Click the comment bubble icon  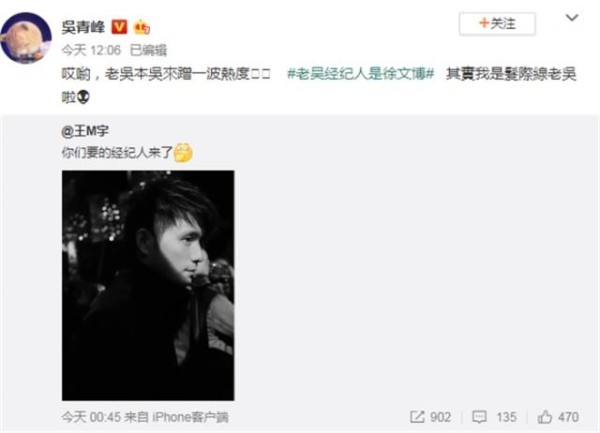point(479,417)
